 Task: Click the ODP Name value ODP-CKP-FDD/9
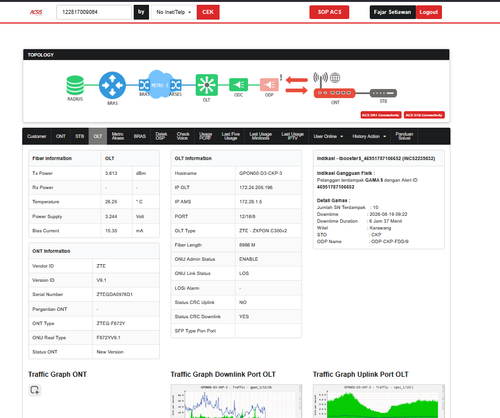click(x=390, y=242)
